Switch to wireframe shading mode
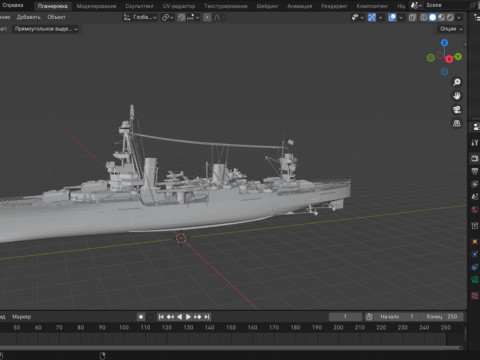 [424, 17]
